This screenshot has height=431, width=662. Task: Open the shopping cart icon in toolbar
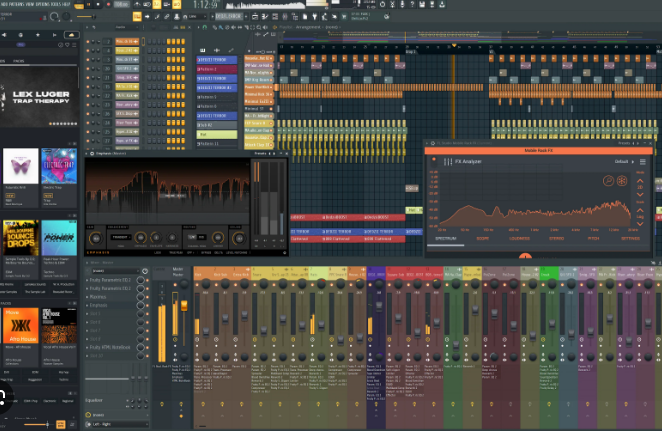coord(344,16)
